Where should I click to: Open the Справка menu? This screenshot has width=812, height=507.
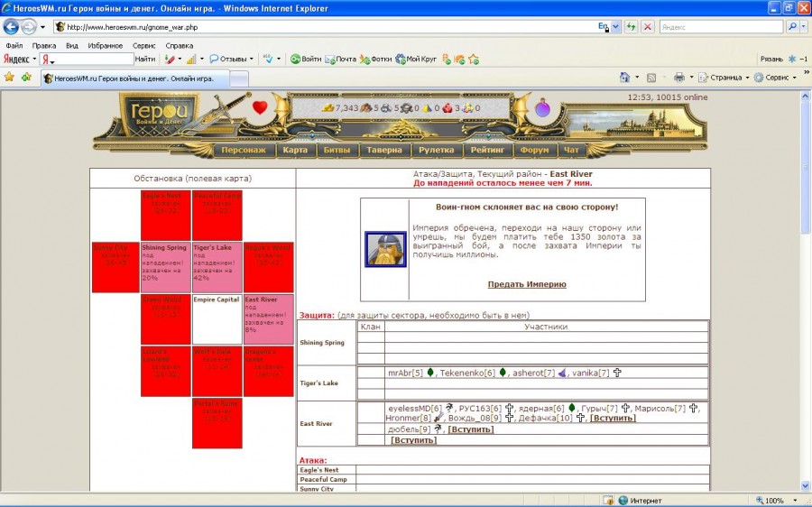180,46
